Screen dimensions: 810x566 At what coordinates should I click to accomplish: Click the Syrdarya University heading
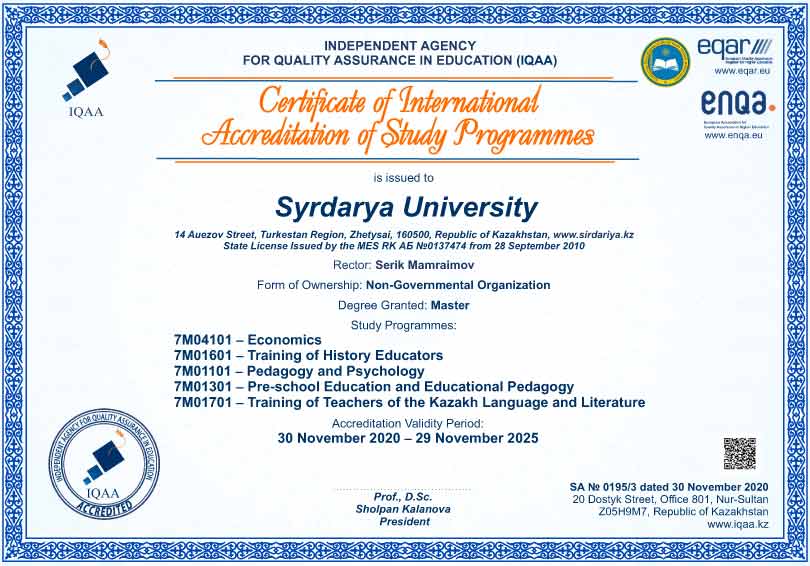(405, 207)
